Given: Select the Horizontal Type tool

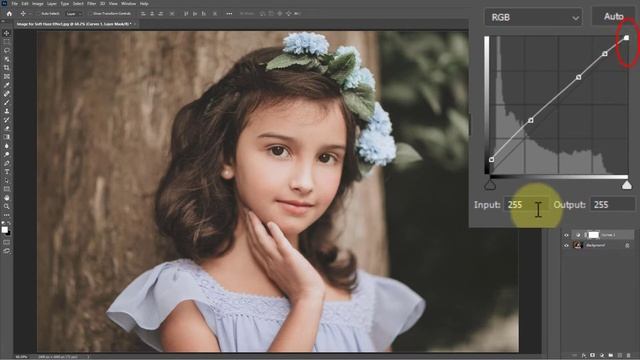Looking at the screenshot, I should point(7,171).
